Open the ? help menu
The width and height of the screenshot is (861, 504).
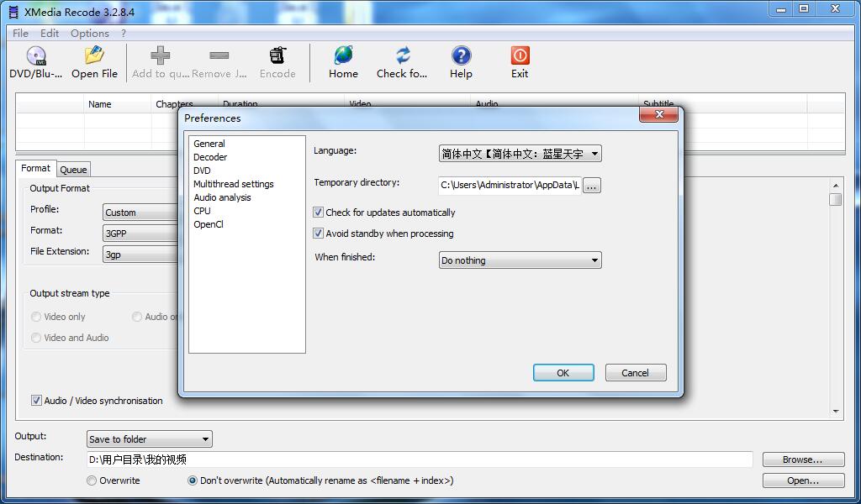point(124,33)
